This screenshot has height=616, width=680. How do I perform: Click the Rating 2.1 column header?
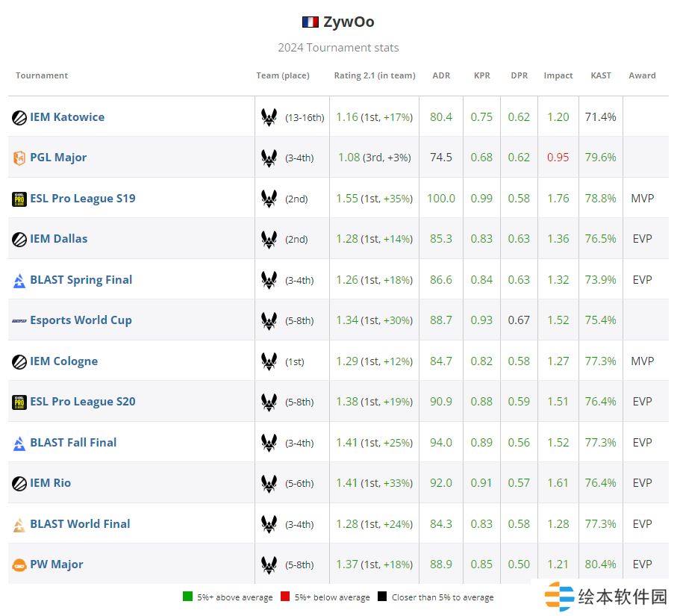click(374, 75)
